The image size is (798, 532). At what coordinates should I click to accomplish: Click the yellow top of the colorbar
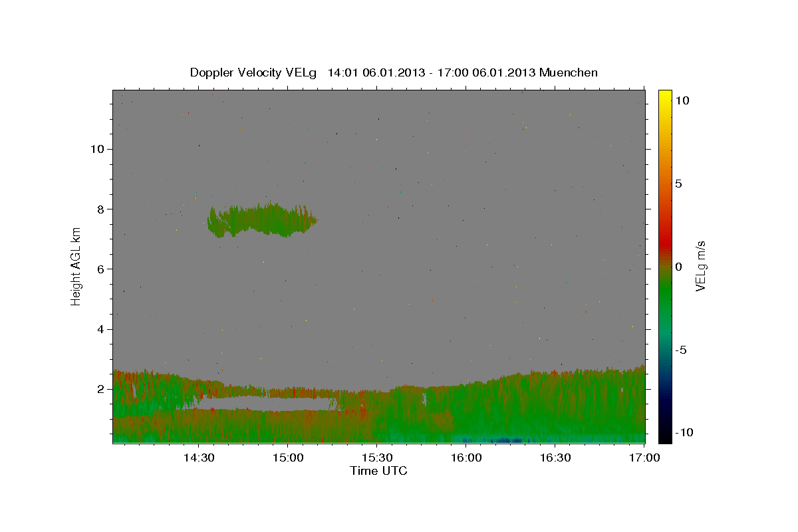pos(665,96)
